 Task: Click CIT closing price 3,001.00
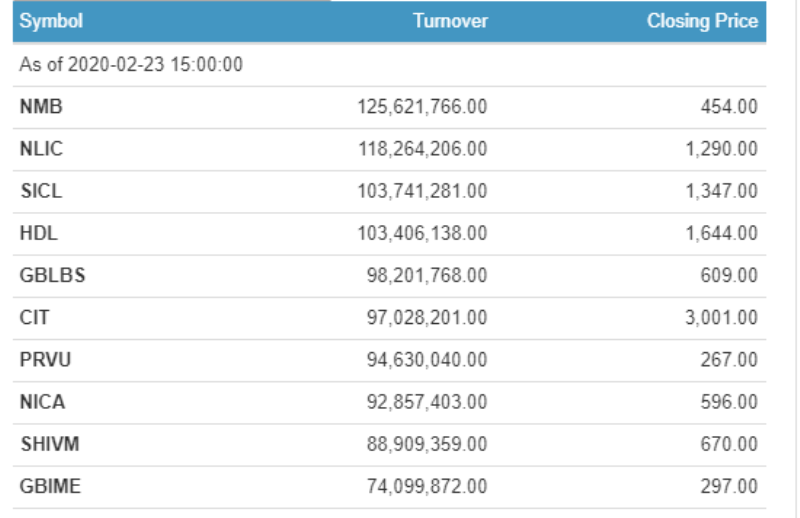[721, 318]
